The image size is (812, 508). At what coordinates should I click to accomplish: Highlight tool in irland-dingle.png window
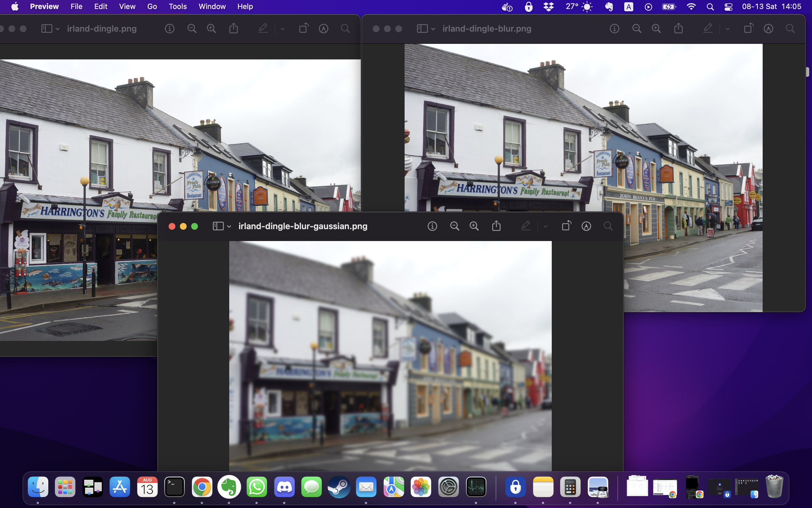(263, 28)
